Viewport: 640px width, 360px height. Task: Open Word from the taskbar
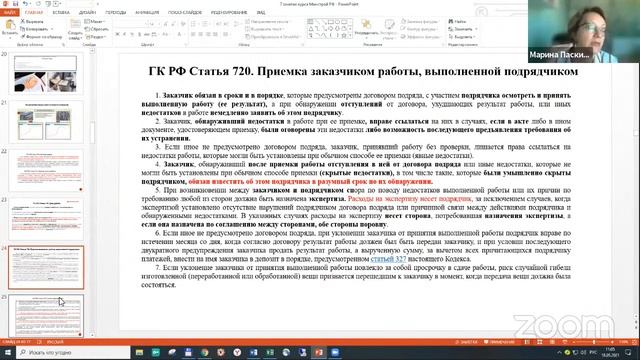[253, 352]
